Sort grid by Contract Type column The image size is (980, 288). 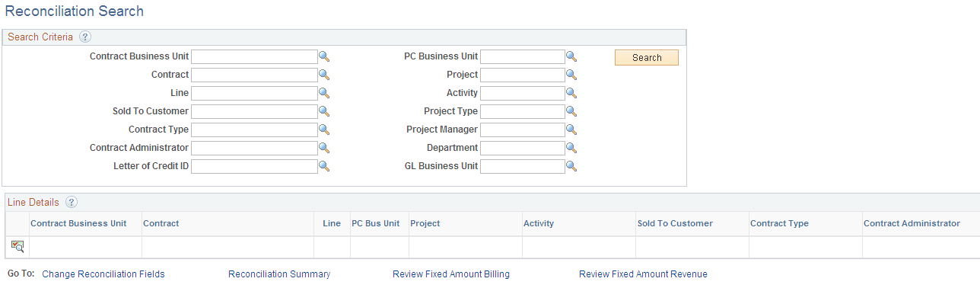779,223
